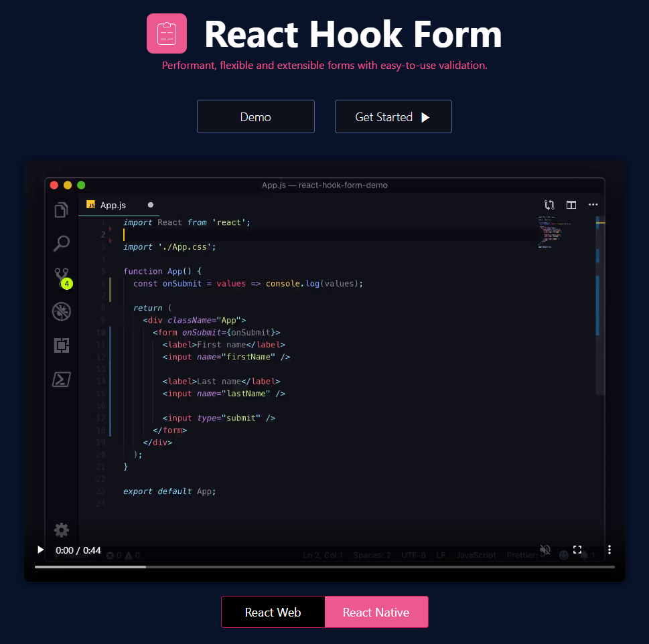The image size is (649, 644).
Task: Click the yellow minimize traffic light
Action: coord(68,185)
